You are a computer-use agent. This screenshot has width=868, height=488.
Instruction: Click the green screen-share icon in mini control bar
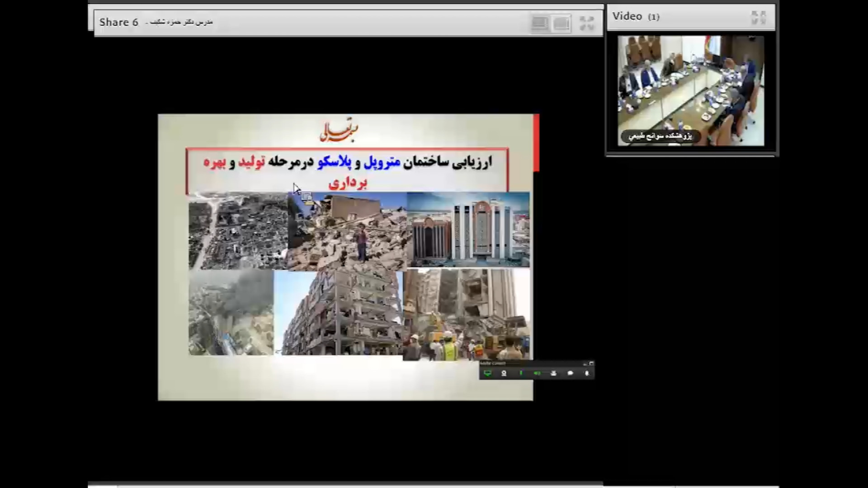tap(487, 373)
